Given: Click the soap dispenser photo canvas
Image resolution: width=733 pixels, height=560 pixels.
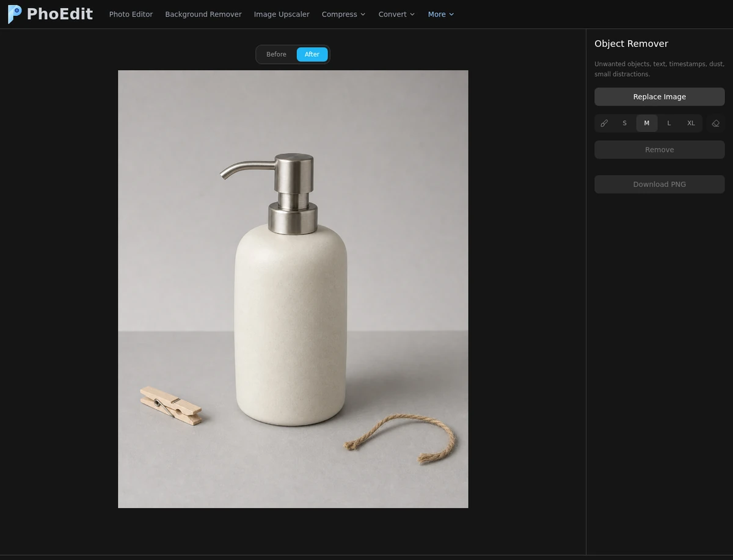Looking at the screenshot, I should [x=293, y=289].
